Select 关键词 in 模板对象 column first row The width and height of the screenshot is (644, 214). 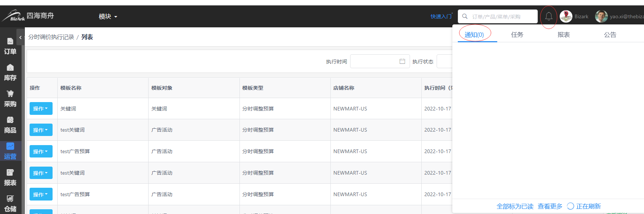pos(159,109)
